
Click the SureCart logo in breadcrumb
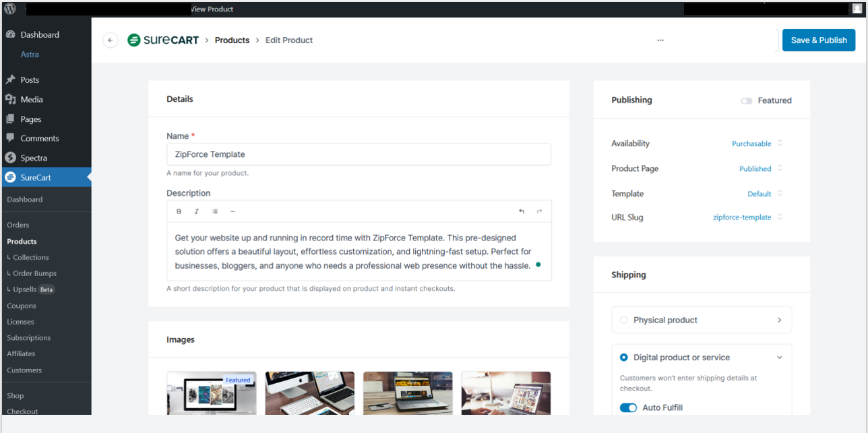tap(163, 40)
